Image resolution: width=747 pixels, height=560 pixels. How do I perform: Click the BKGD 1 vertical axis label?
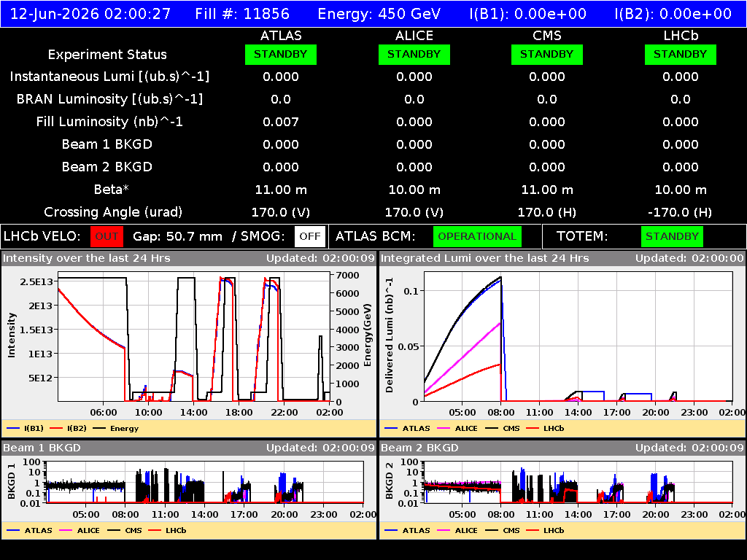coord(12,481)
